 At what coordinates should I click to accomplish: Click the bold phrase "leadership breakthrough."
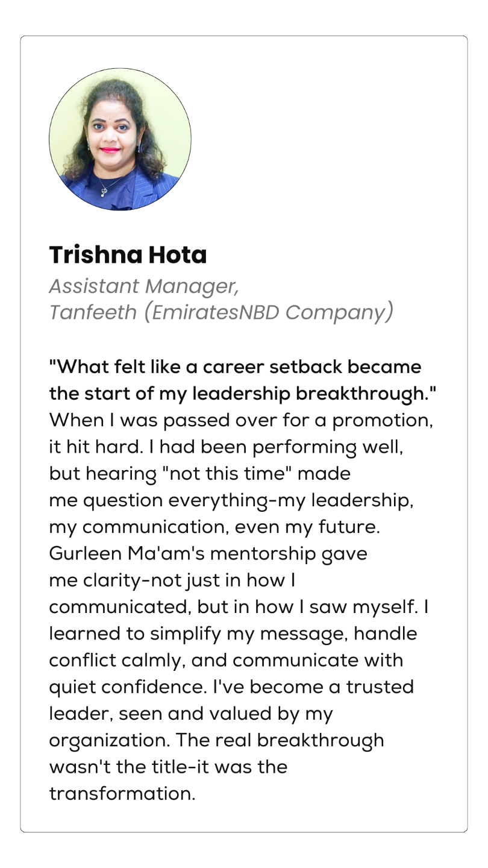pyautogui.click(x=314, y=394)
